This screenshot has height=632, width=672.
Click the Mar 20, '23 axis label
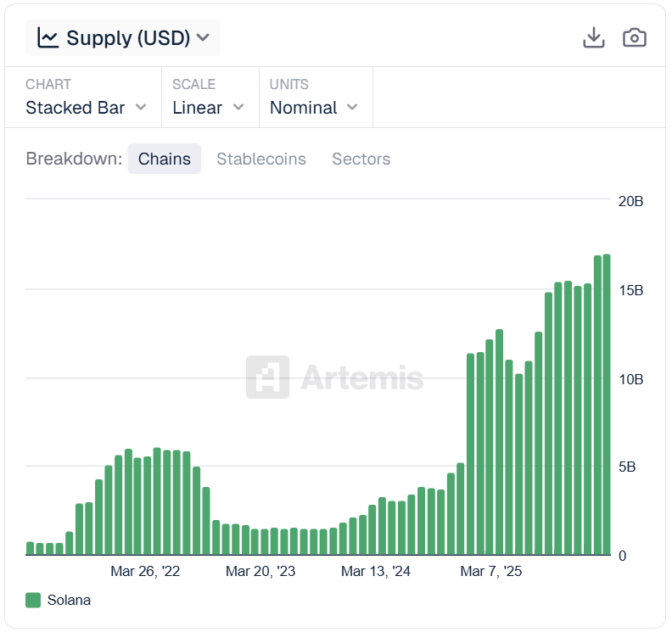(260, 572)
